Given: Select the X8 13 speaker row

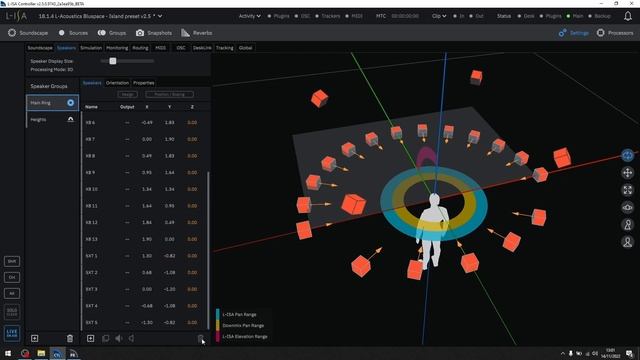Looking at the screenshot, I should tap(145, 239).
